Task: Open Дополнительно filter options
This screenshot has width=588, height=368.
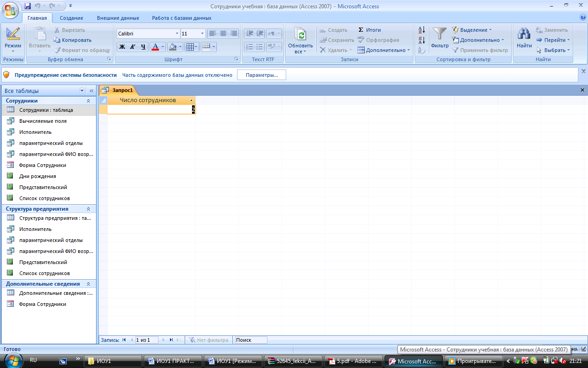Action: [478, 40]
